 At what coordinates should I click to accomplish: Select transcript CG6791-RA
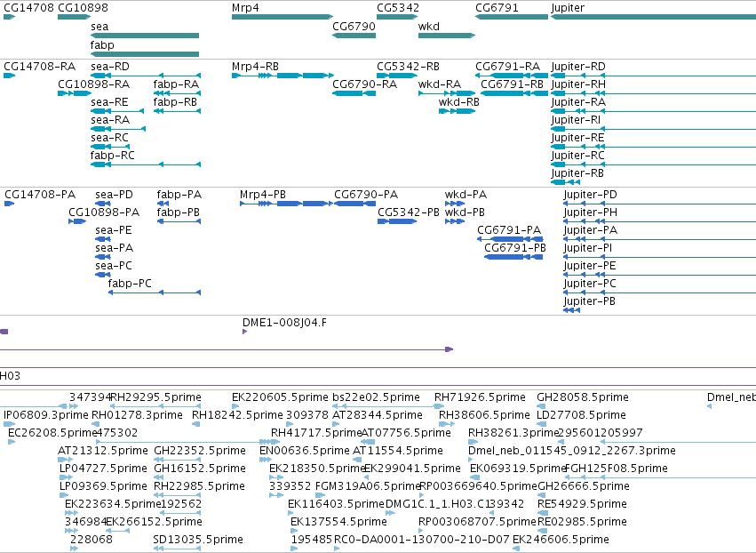[512, 76]
